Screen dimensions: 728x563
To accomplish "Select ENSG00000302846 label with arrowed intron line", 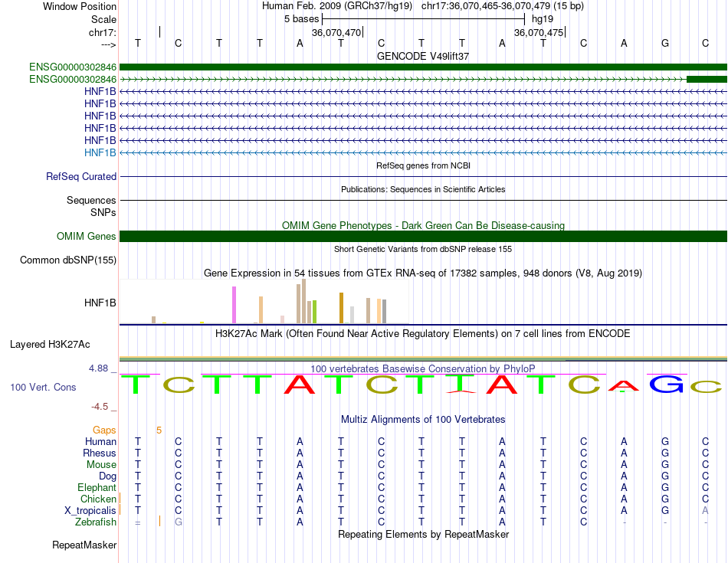I will (x=73, y=80).
